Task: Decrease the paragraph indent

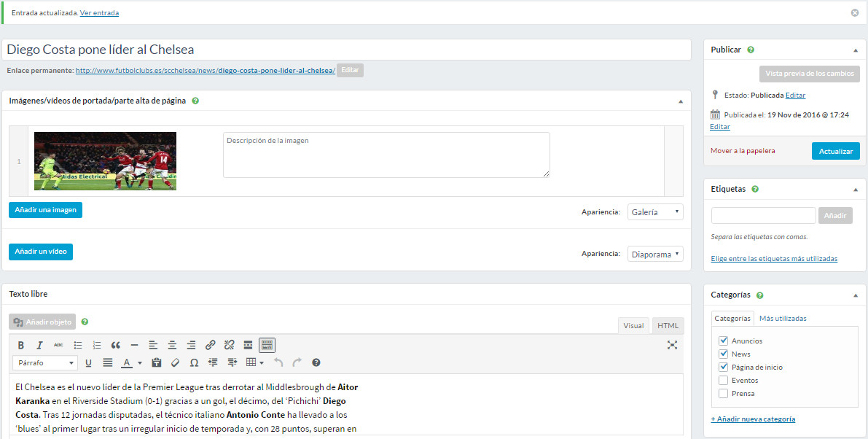Action: pos(213,362)
